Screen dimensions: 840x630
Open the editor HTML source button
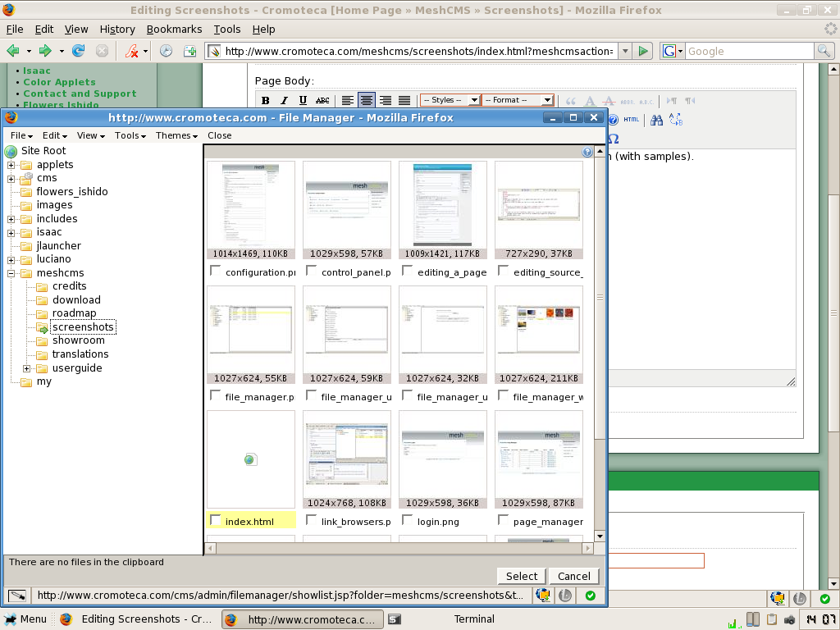click(631, 120)
